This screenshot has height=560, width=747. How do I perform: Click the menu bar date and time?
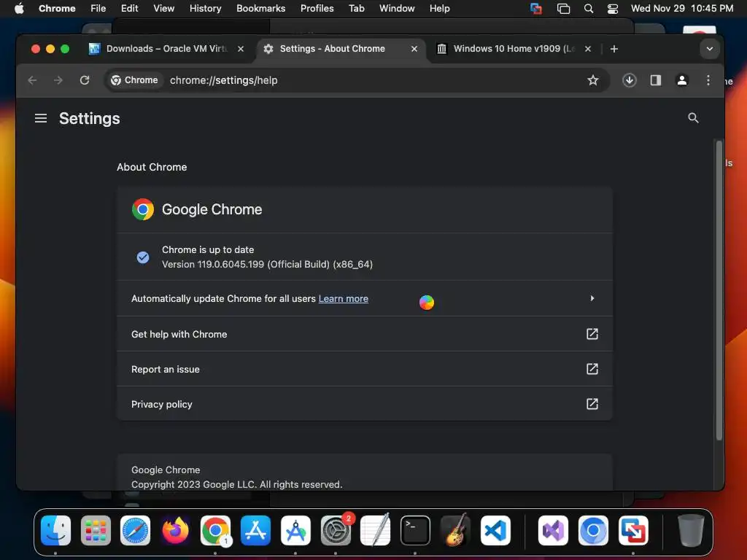682,9
